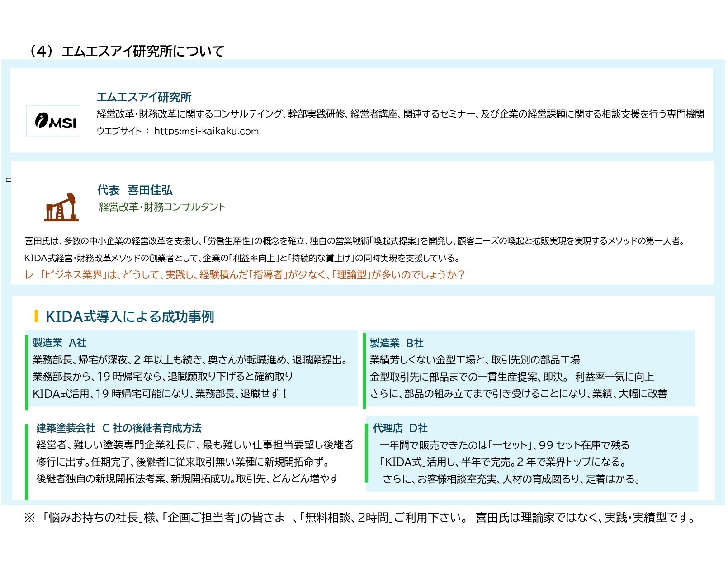
Task: Click the 無料相談、2時間 footer note
Action: click(x=347, y=518)
